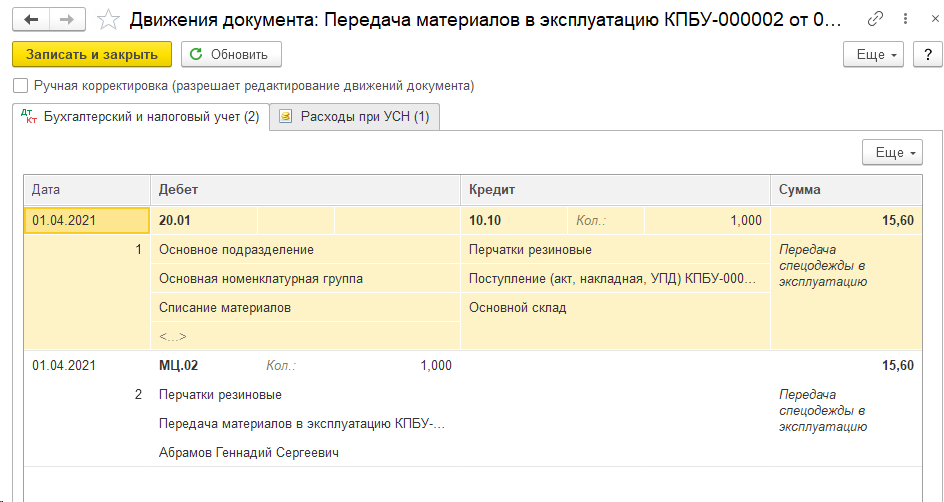Switch to Расходы при УСН tab
The image size is (944, 502).
pos(355,117)
